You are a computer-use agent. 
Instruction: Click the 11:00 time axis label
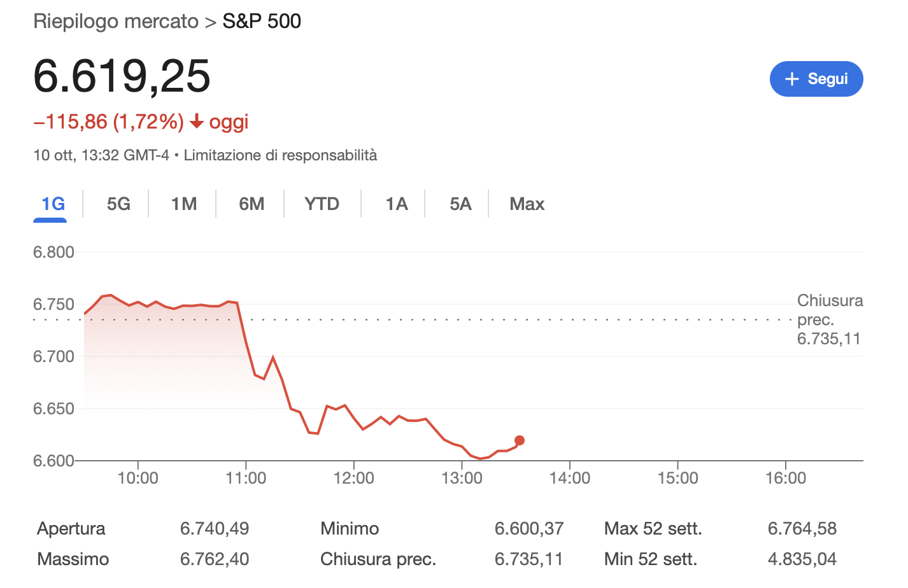click(x=246, y=478)
